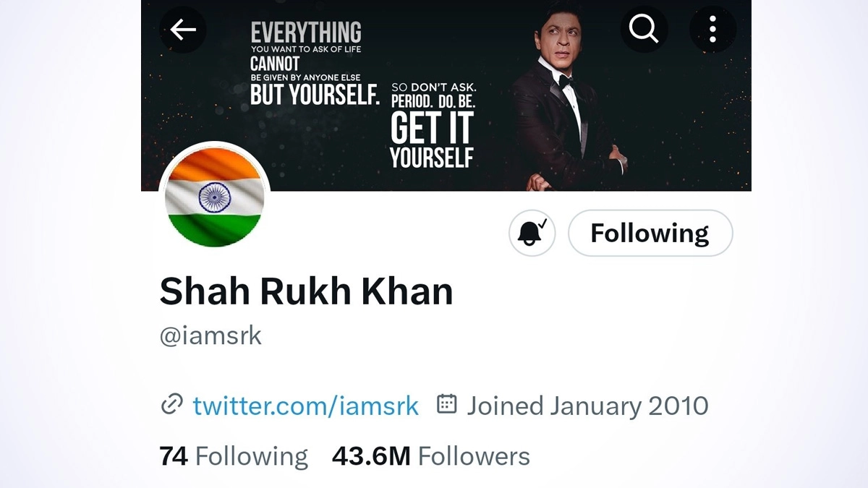This screenshot has height=488, width=868.
Task: Click the Shah Rukh Khan display name
Action: [x=306, y=291]
